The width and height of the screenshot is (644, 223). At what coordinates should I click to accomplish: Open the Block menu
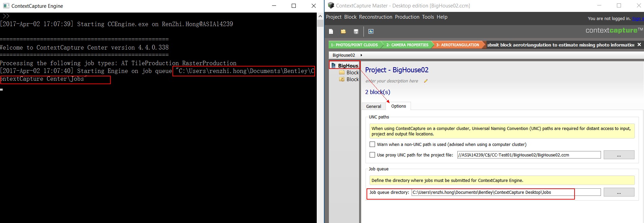click(350, 17)
